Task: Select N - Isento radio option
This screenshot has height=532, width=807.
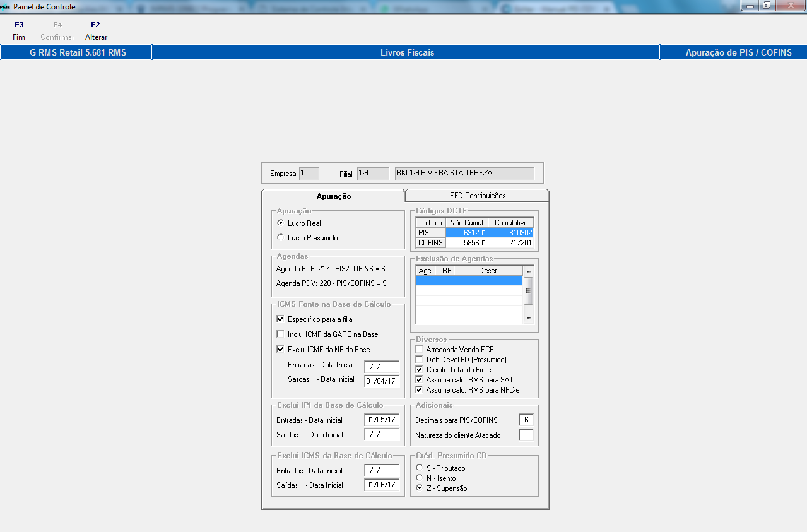Action: [435, 478]
